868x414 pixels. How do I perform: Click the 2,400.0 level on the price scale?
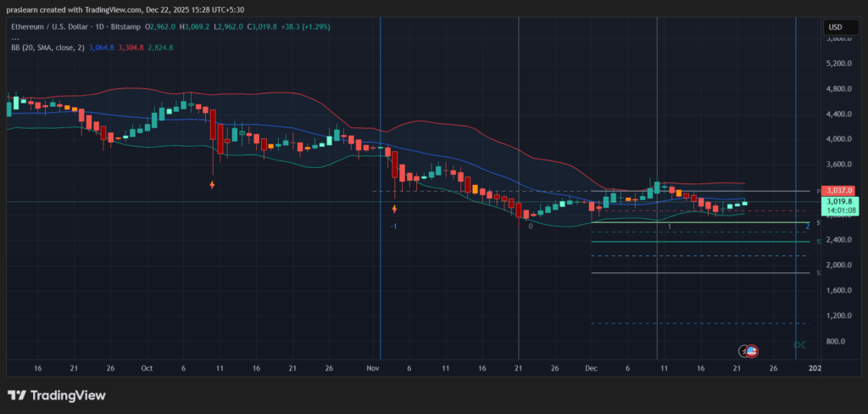click(x=838, y=240)
